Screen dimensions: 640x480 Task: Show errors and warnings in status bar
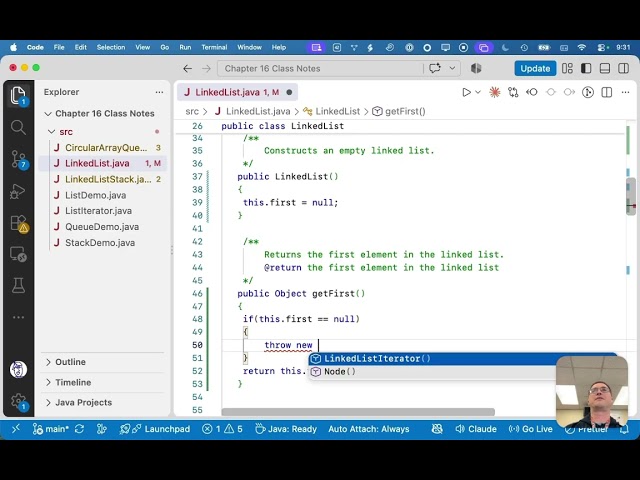point(222,429)
